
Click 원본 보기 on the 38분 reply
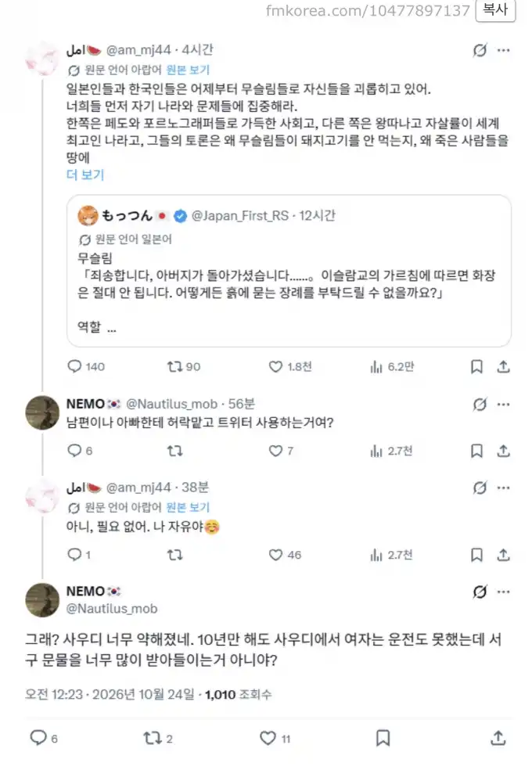click(x=188, y=507)
